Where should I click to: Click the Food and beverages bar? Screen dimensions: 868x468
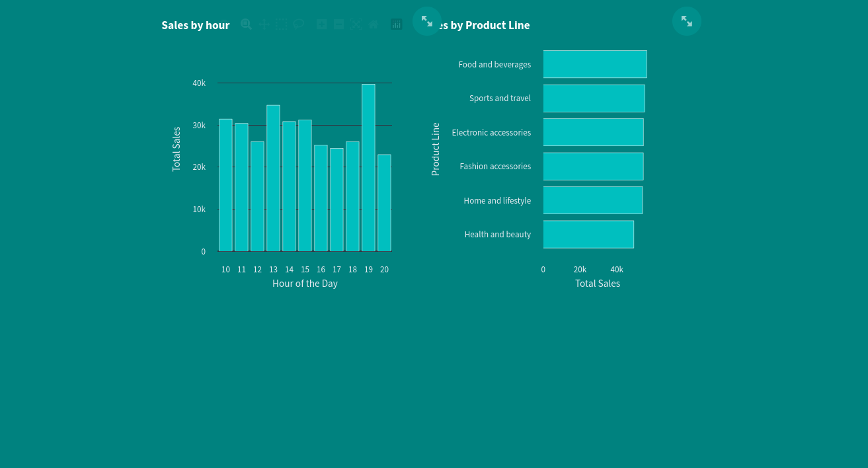pyautogui.click(x=594, y=64)
